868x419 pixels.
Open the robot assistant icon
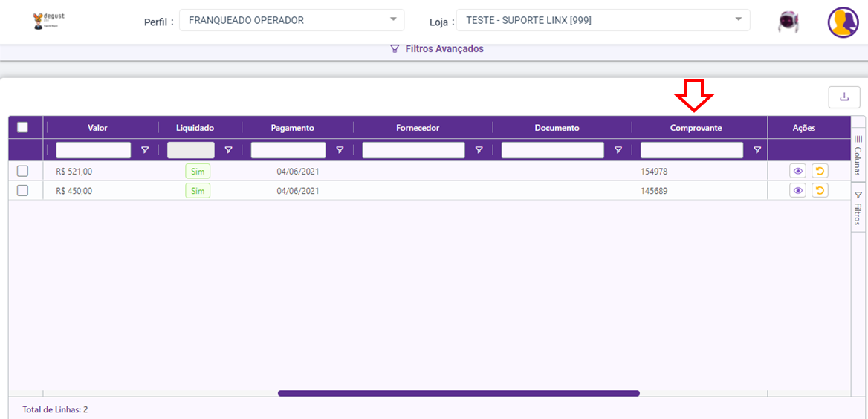pos(787,22)
